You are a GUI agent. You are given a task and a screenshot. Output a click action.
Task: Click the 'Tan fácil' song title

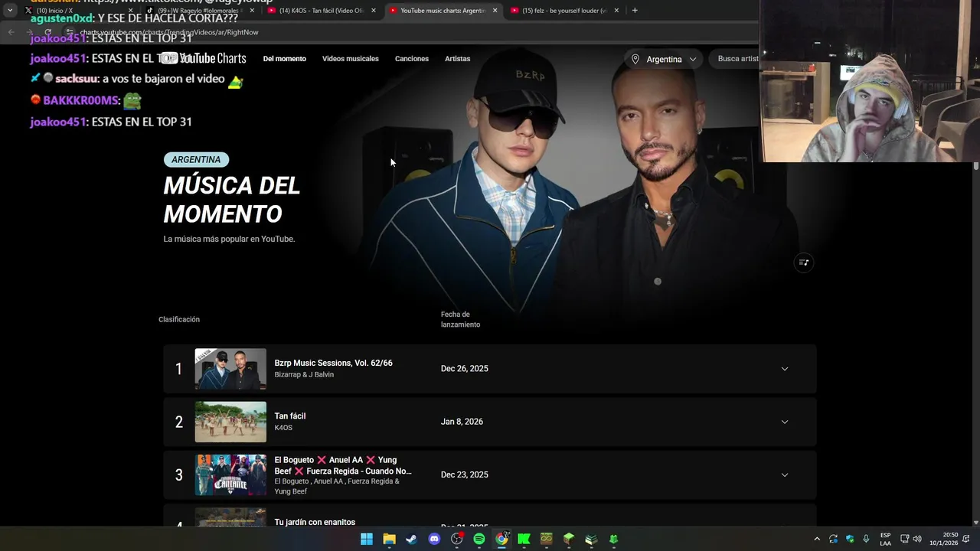click(x=290, y=416)
